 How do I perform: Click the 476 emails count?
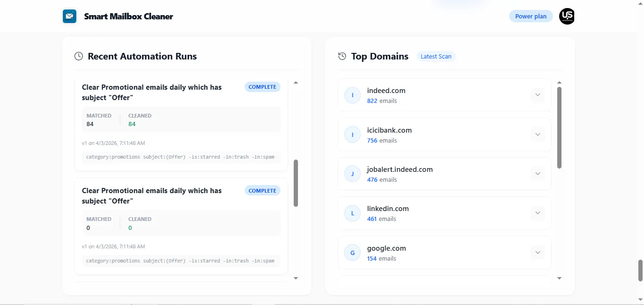pyautogui.click(x=382, y=179)
